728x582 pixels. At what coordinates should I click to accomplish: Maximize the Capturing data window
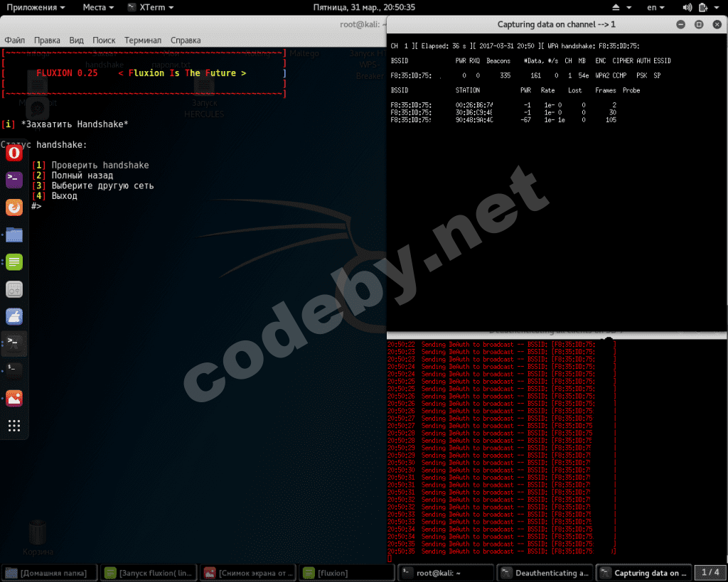[x=699, y=25]
